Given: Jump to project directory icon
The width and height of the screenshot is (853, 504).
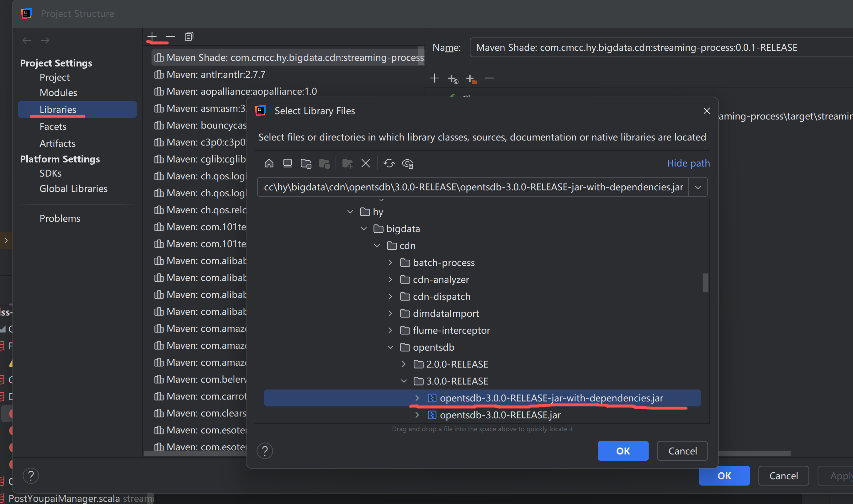Looking at the screenshot, I should pos(306,163).
